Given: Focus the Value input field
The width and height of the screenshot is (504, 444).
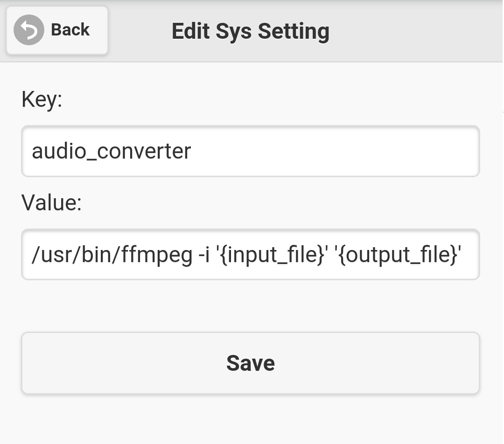Looking at the screenshot, I should point(251,255).
